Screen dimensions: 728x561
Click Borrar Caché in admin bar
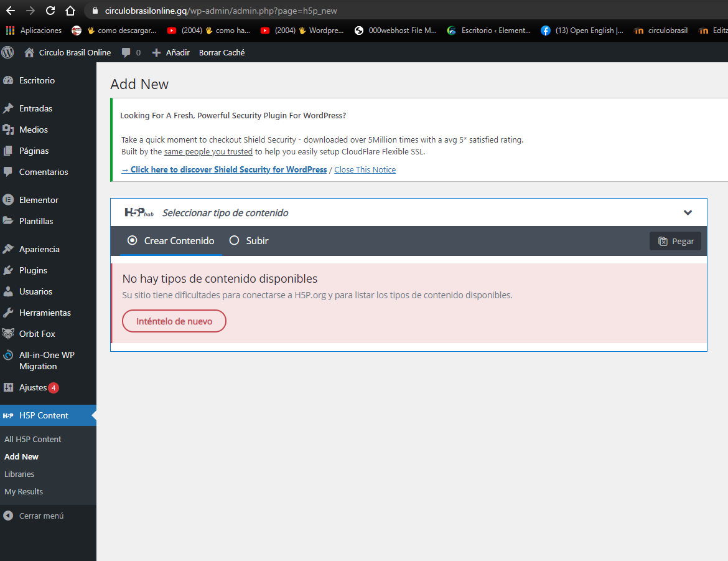(222, 52)
